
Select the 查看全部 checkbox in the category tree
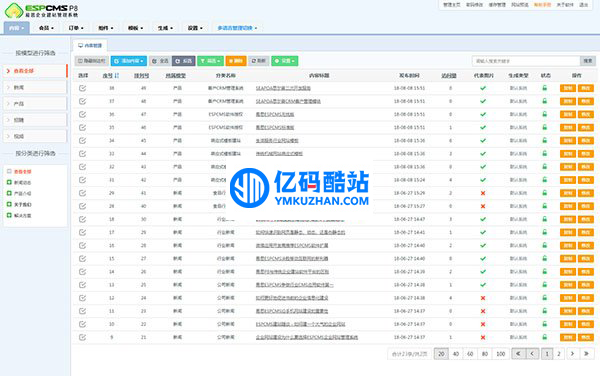point(9,171)
